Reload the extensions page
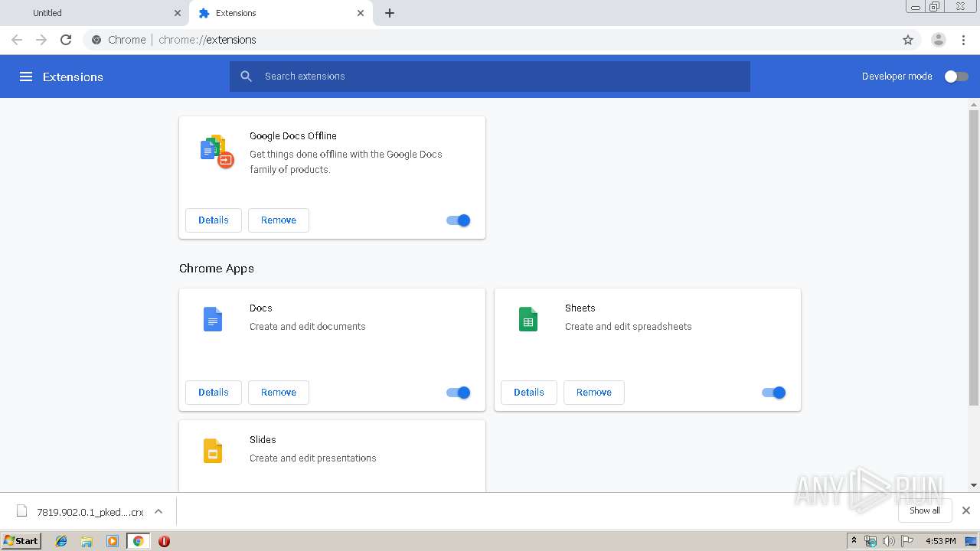 point(66,40)
